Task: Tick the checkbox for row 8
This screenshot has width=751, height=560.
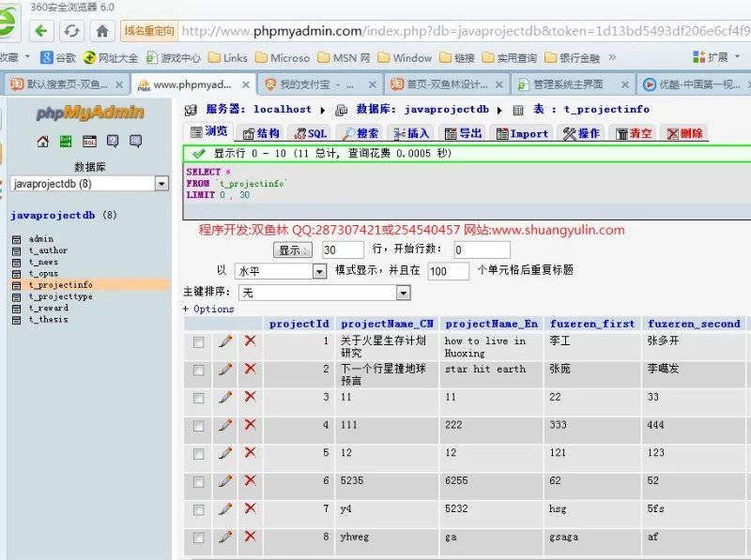Action: 198,538
